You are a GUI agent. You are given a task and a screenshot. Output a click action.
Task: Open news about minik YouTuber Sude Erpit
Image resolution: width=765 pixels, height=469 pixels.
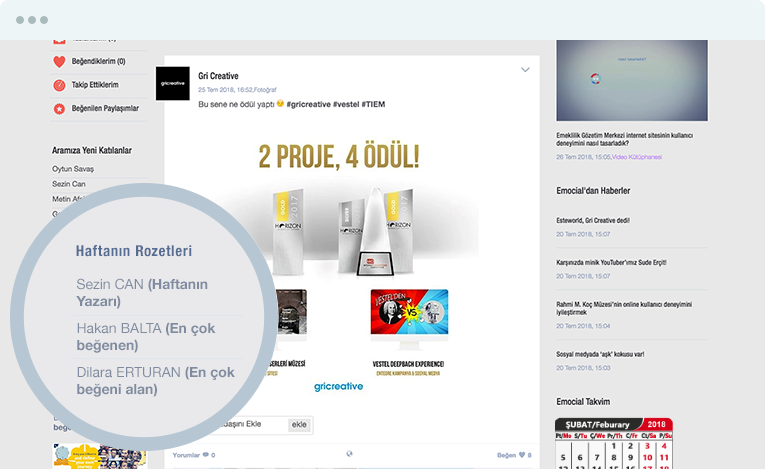[611, 263]
